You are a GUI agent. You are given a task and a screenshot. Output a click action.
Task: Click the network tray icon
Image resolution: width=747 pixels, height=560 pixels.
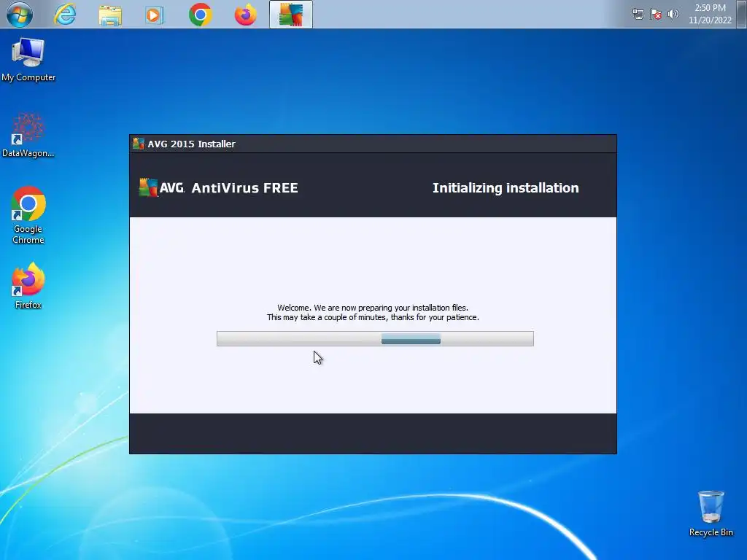[x=638, y=15]
